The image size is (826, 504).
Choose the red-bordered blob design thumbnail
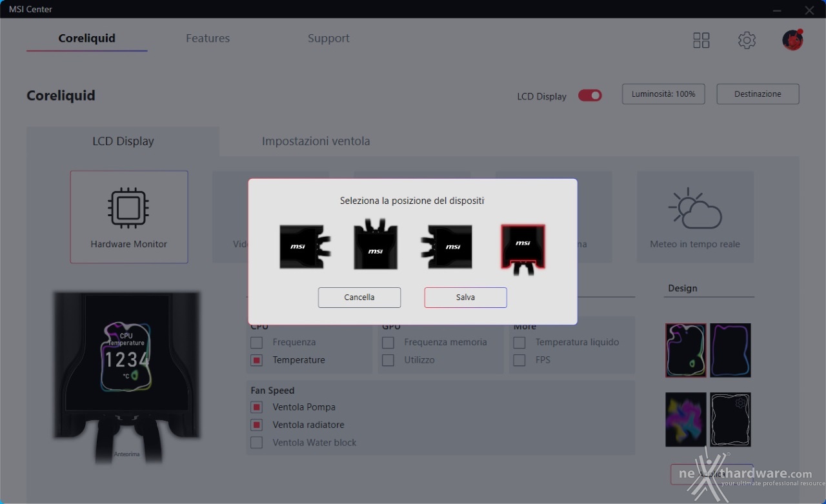tap(686, 350)
